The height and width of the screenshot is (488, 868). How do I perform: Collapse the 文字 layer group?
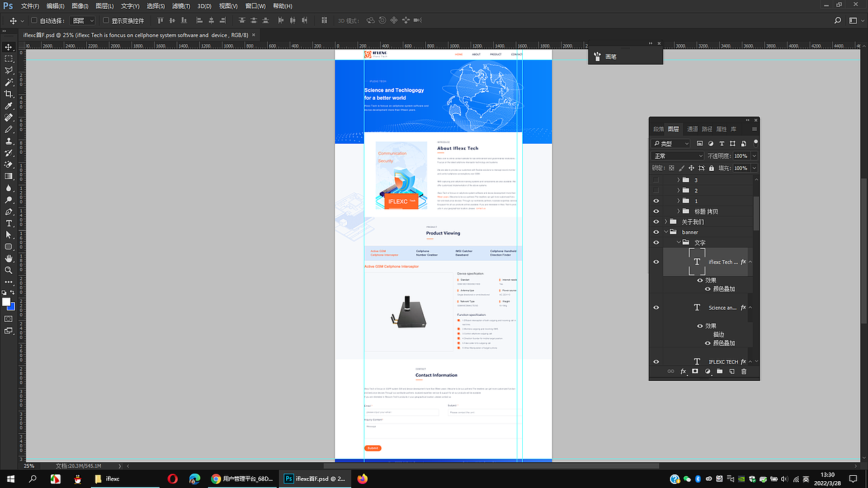[677, 243]
